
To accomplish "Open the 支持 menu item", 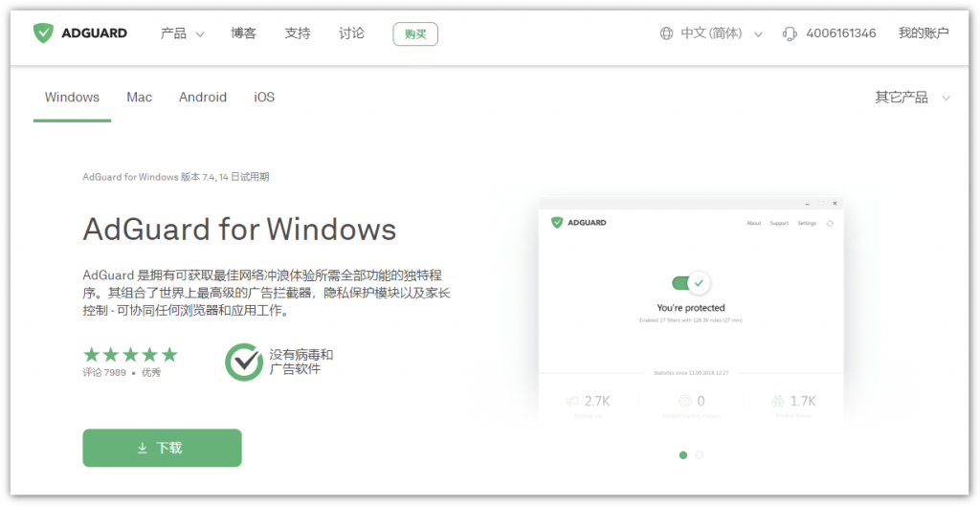I will coord(298,33).
